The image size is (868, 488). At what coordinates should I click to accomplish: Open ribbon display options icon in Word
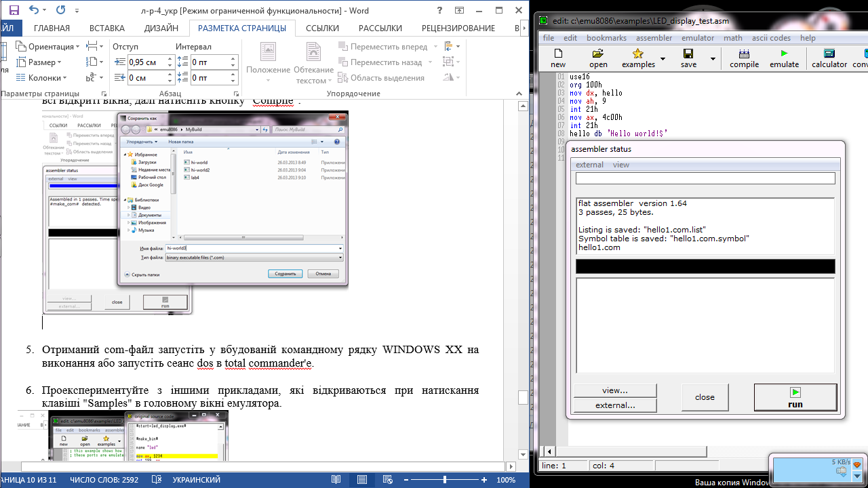click(460, 11)
